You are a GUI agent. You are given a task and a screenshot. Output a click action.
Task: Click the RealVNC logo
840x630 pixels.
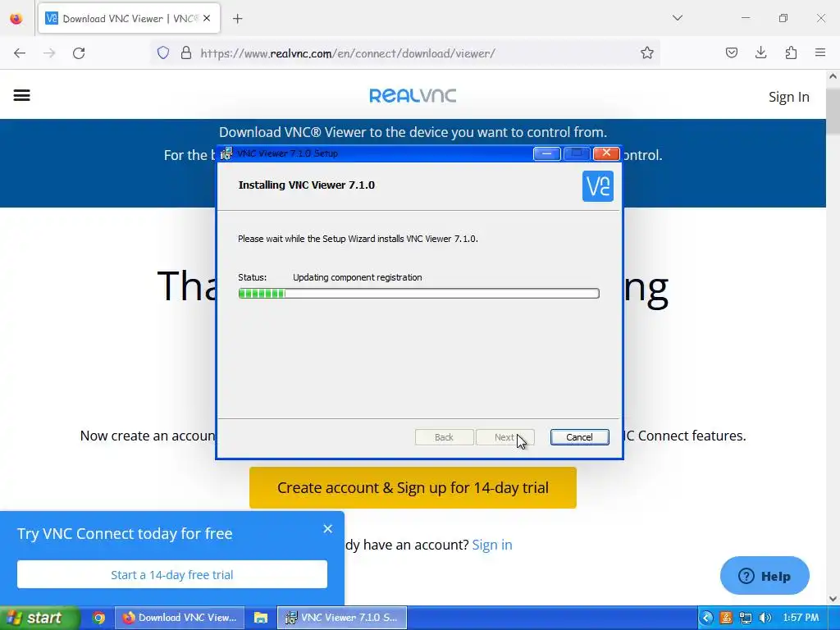tap(413, 96)
